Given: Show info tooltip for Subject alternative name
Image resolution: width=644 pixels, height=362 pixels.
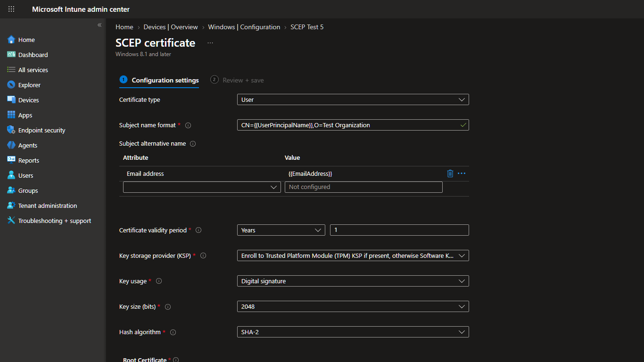Looking at the screenshot, I should pyautogui.click(x=193, y=144).
